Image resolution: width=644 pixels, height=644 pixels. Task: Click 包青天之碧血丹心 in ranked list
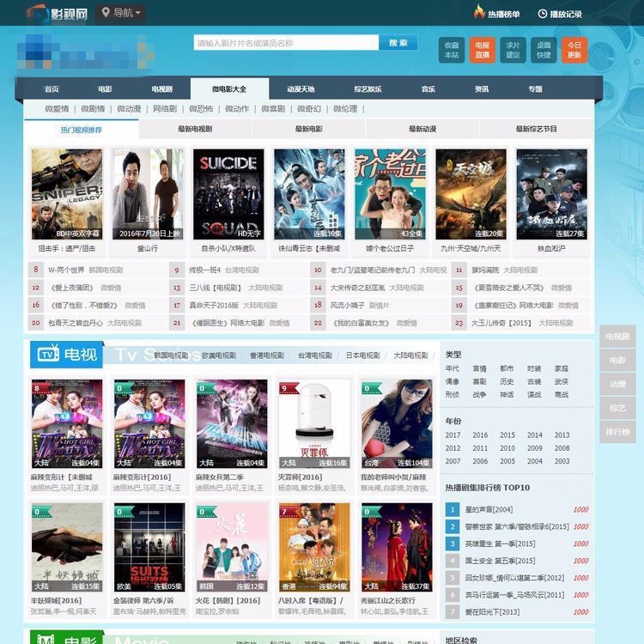76,323
